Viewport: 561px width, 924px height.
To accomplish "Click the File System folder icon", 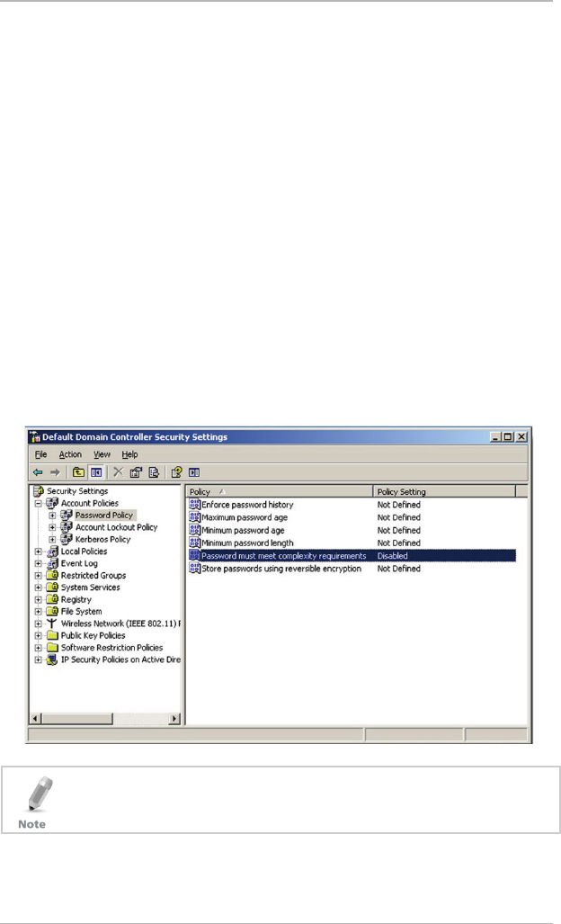I will click(52, 611).
